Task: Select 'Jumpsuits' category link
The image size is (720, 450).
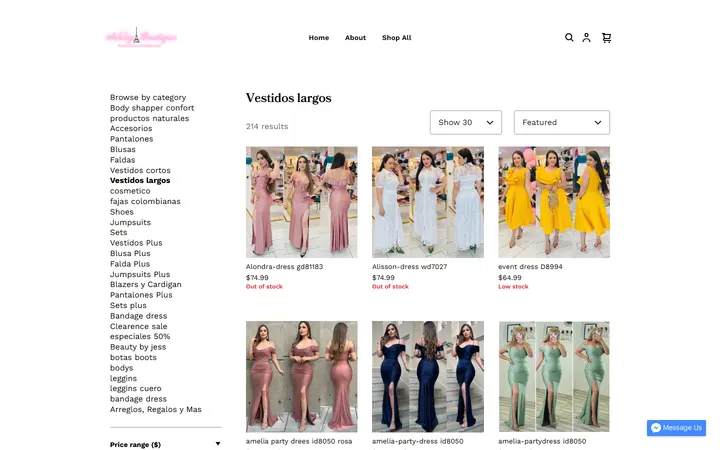Action: tap(130, 222)
